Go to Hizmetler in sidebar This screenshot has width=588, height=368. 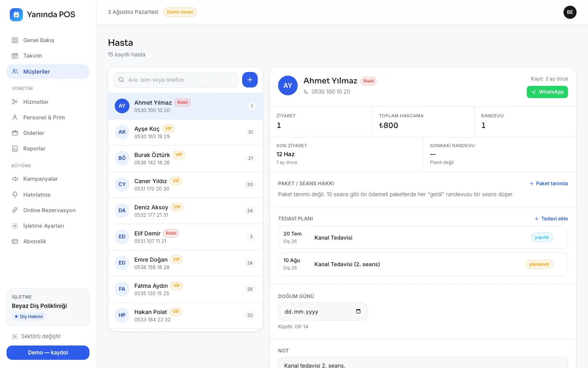48,102
